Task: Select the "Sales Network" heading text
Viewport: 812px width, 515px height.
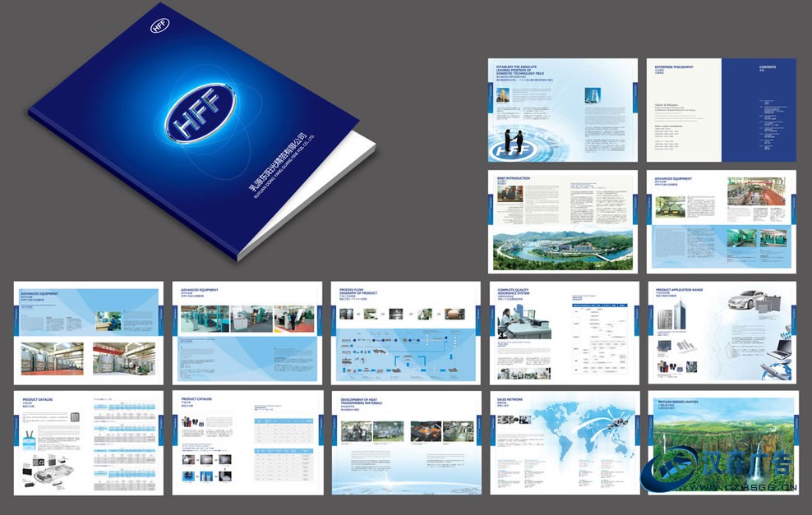Action: pos(510,399)
